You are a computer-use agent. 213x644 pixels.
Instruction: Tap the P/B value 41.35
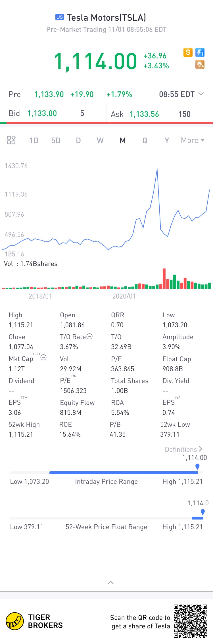(118, 434)
